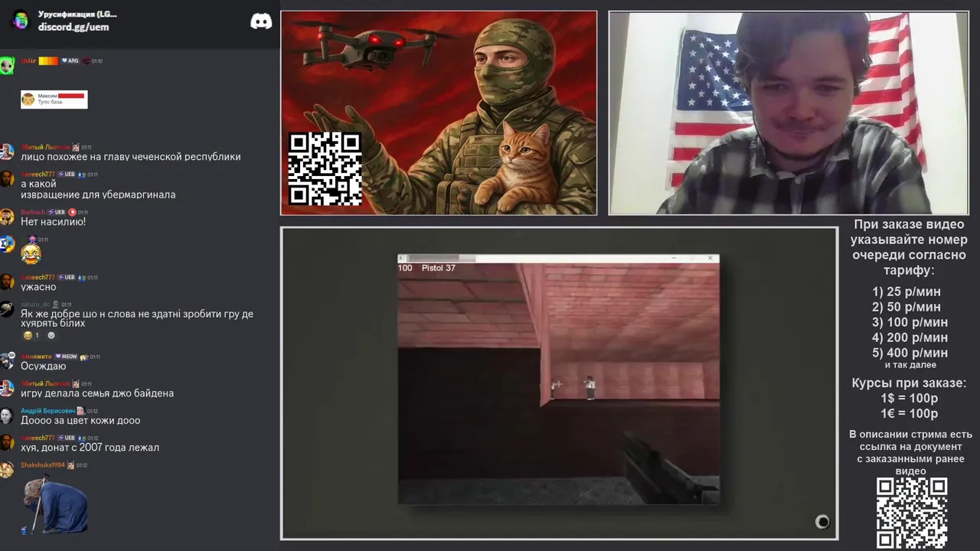Select the server name Урусификация (LG...
Image resolution: width=980 pixels, height=551 pixels.
[77, 14]
